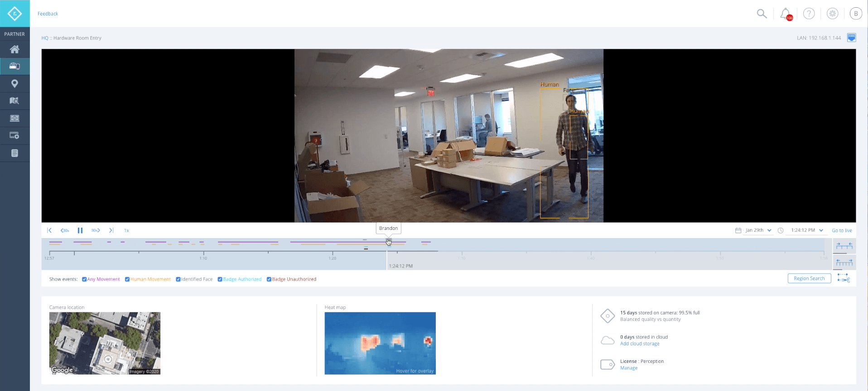Click the Brandon face event marker on timeline

[388, 241]
